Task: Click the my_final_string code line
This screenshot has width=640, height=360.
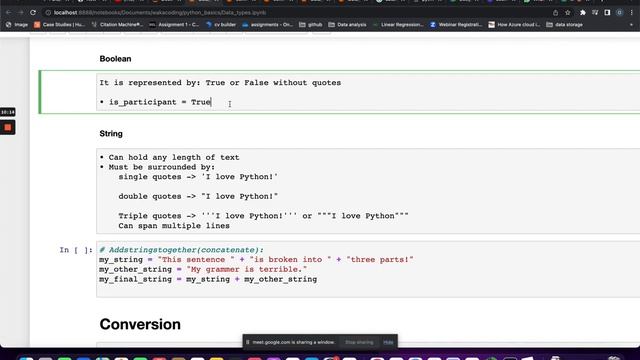Action: click(208, 279)
